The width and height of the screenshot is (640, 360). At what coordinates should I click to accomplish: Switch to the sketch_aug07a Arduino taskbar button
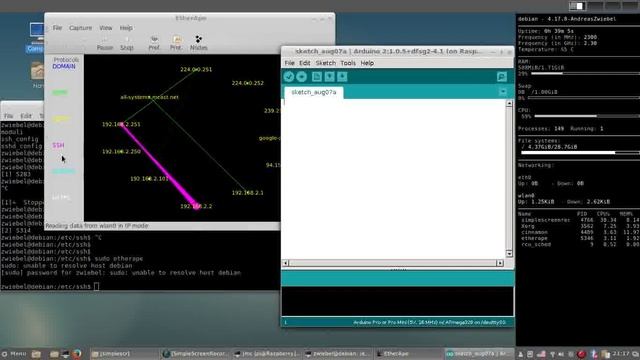coord(479,354)
